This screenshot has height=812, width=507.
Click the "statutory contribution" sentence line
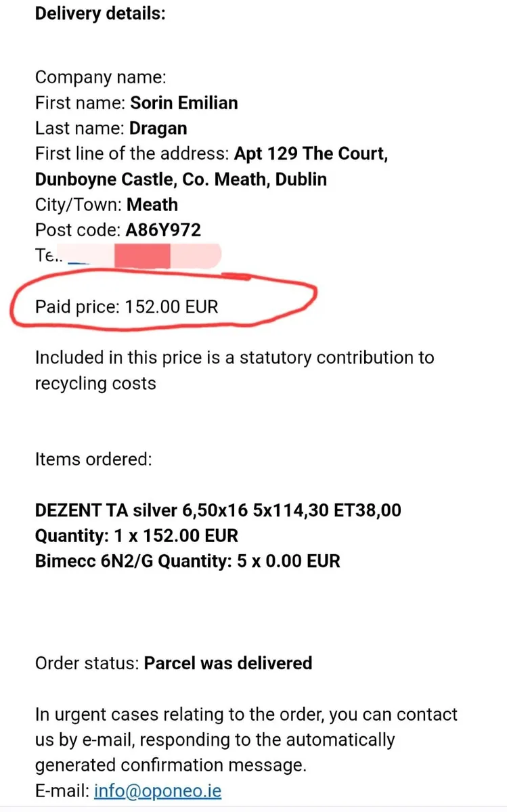[234, 357]
